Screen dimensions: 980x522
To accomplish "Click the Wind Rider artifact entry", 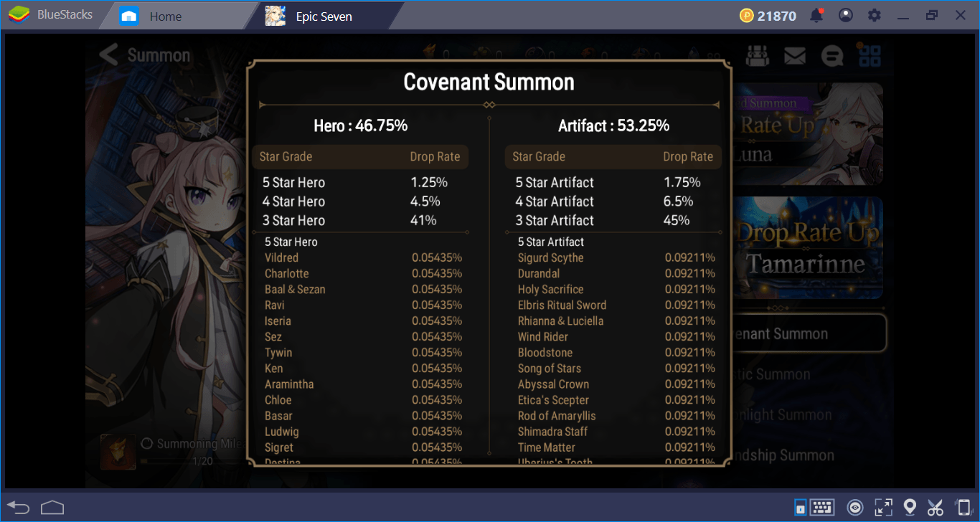I will [616, 336].
